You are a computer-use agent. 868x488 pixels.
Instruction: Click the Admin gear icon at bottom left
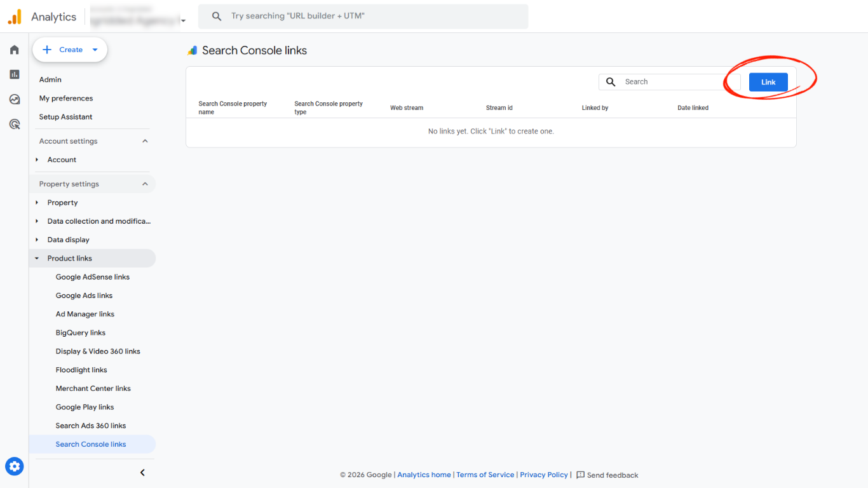(14, 466)
